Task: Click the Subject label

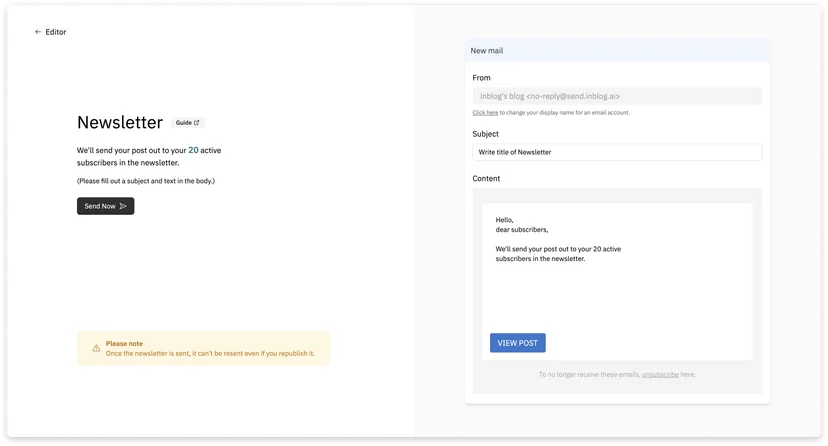Action: pyautogui.click(x=485, y=134)
